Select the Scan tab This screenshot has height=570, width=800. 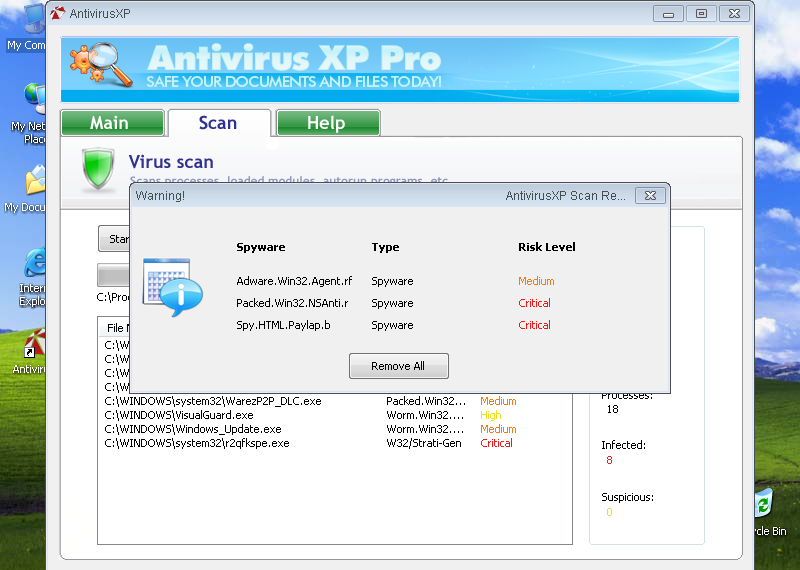pos(219,123)
